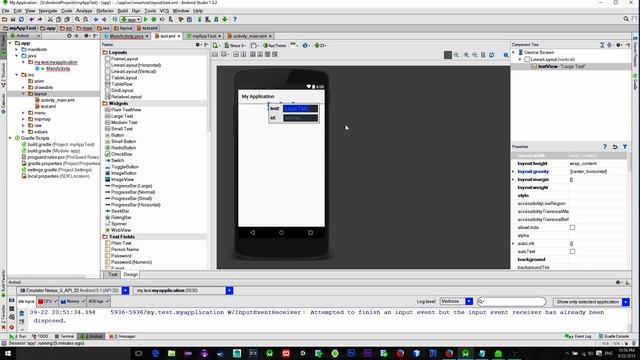The image size is (640, 360).
Task: Click the Undo arrow in toolbar
Action: pos(31,19)
